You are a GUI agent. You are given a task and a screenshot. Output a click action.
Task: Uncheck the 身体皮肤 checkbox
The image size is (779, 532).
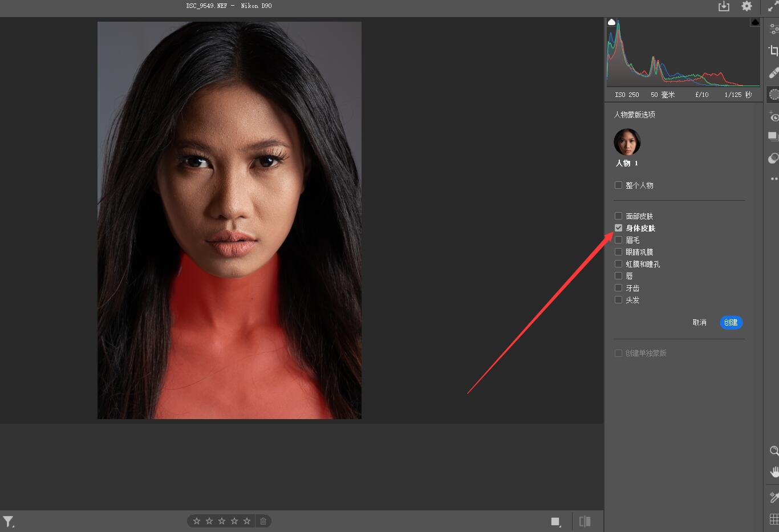pos(618,228)
